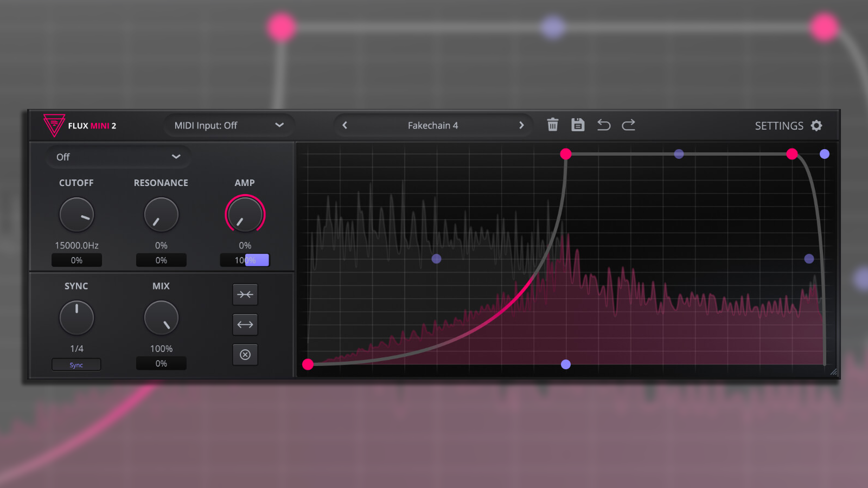Image resolution: width=868 pixels, height=488 pixels.
Task: Click the 100% AMP modulation amount field
Action: tap(245, 260)
